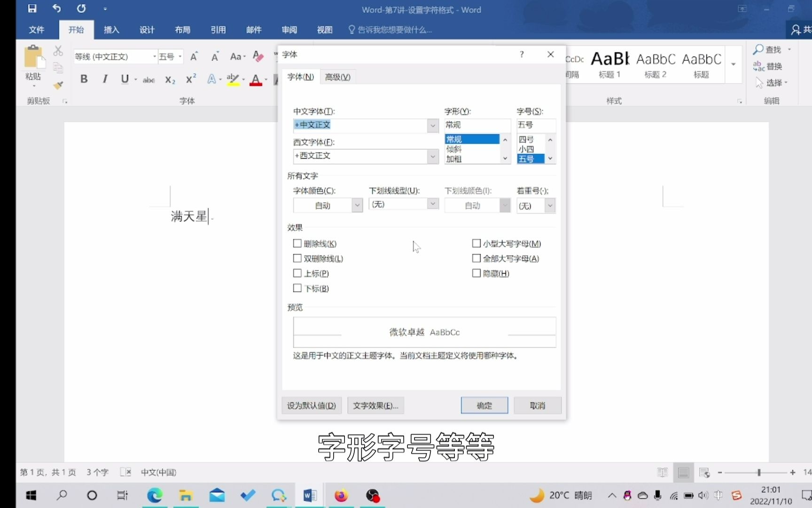Expand the 西文字体 dropdown arrow
Image resolution: width=812 pixels, height=508 pixels.
coord(433,156)
